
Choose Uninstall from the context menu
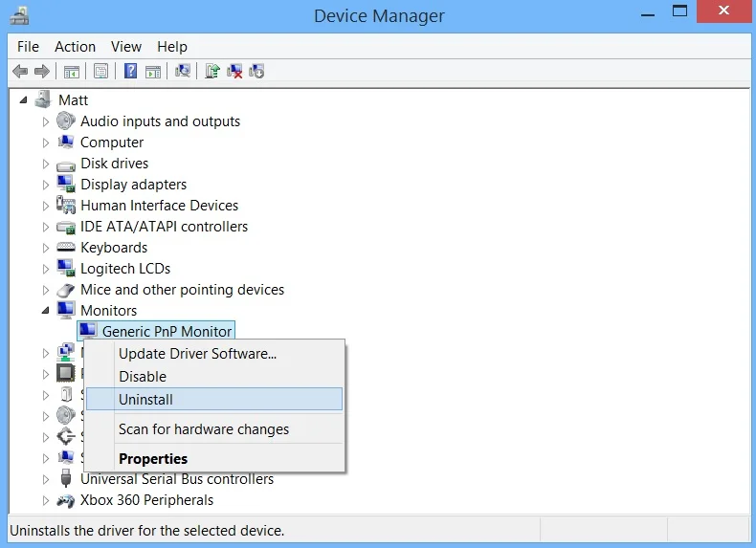pos(214,399)
